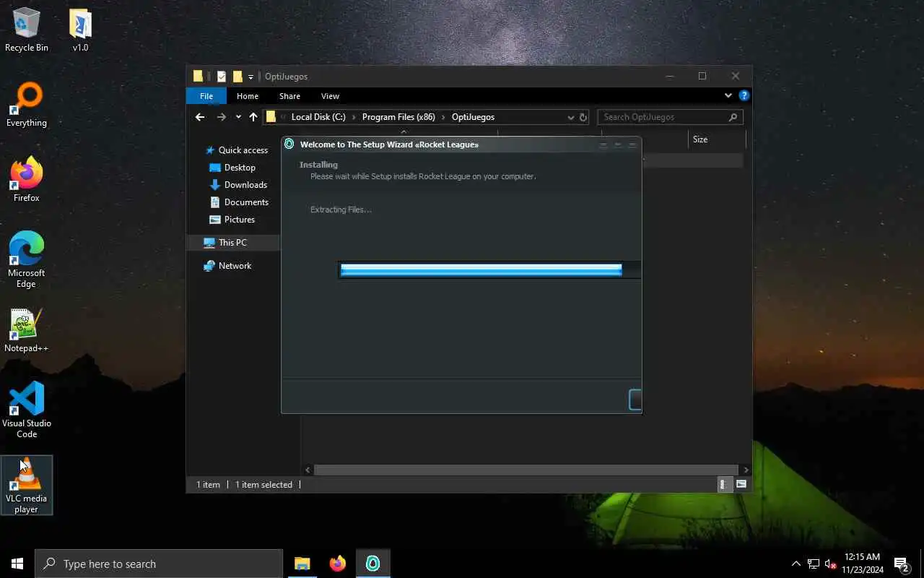This screenshot has width=924, height=578.
Task: Select the Notepad++ desktop shortcut
Action: pos(27,331)
